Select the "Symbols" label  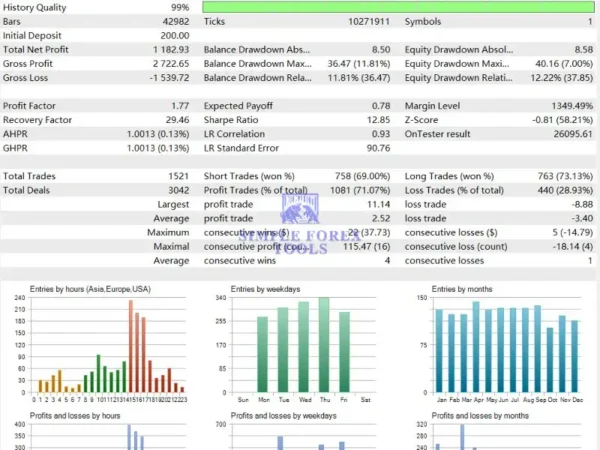point(423,21)
